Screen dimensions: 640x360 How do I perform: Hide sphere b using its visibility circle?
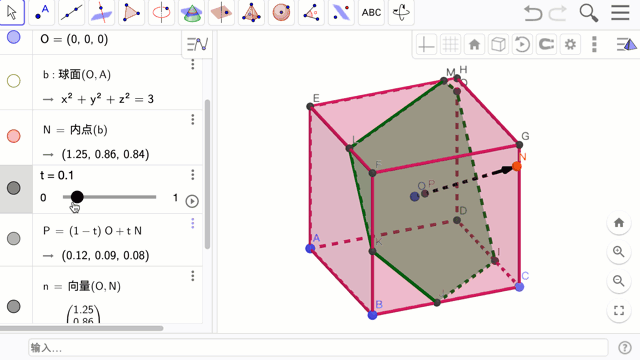tap(14, 81)
